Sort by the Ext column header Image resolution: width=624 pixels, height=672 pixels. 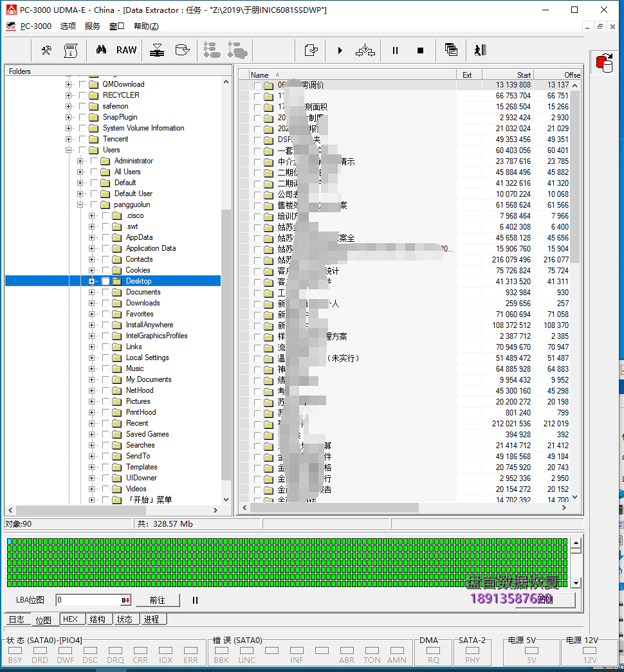(x=469, y=75)
